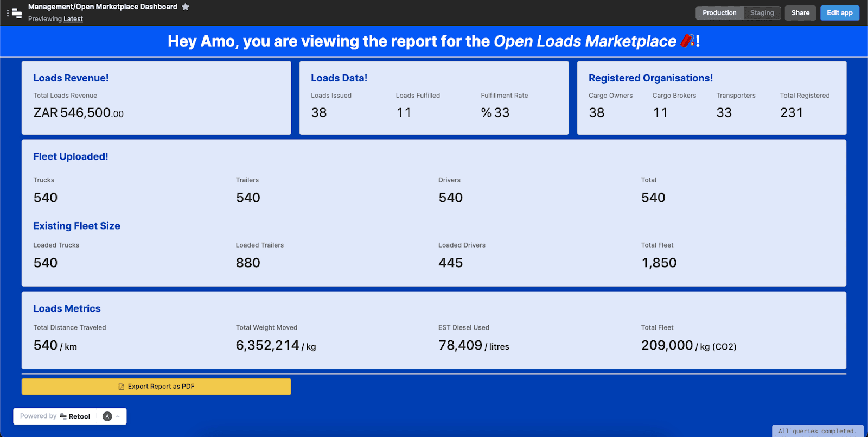Click the Share button
This screenshot has height=437, width=868.
point(800,13)
